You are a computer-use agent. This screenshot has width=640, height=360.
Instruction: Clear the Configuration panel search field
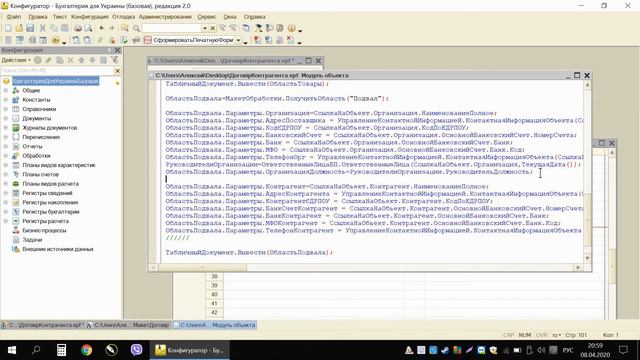pos(118,71)
